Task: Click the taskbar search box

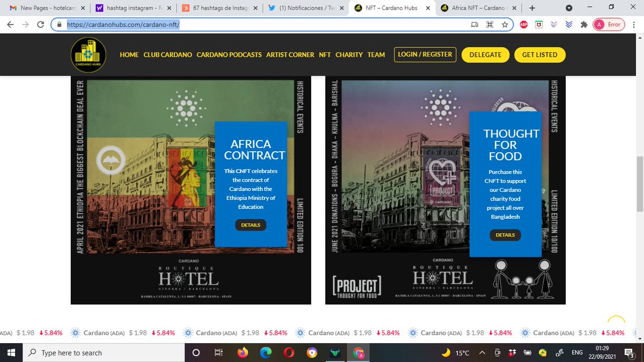Action: pos(104,353)
